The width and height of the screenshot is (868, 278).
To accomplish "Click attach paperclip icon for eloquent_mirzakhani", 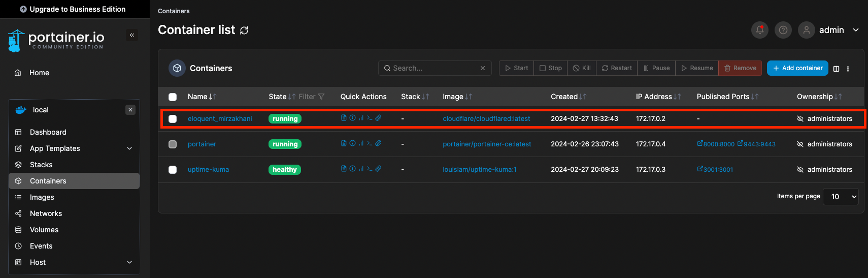I will coord(378,118).
